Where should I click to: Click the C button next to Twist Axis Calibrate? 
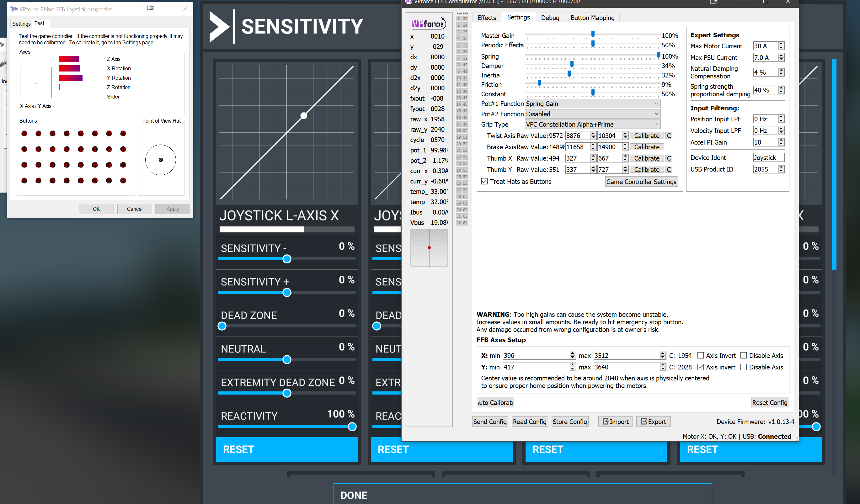coord(669,135)
